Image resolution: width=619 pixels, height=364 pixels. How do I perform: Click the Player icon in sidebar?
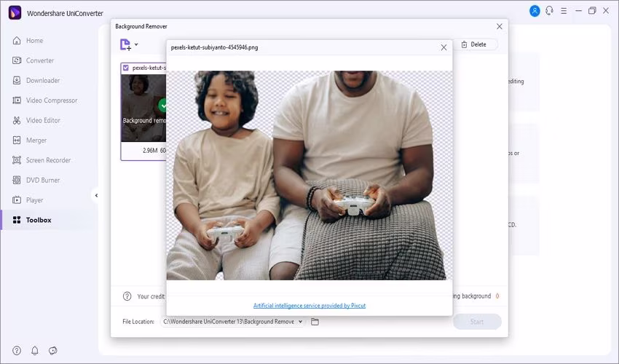point(17,200)
